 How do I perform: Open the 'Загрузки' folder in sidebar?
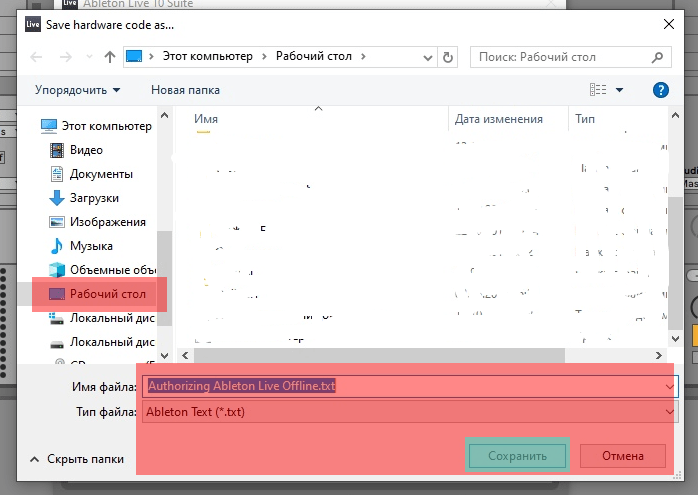point(85,198)
